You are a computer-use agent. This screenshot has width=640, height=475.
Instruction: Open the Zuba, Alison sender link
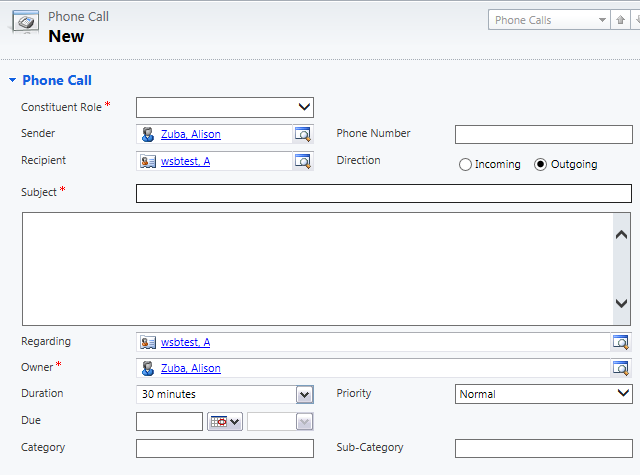191,135
